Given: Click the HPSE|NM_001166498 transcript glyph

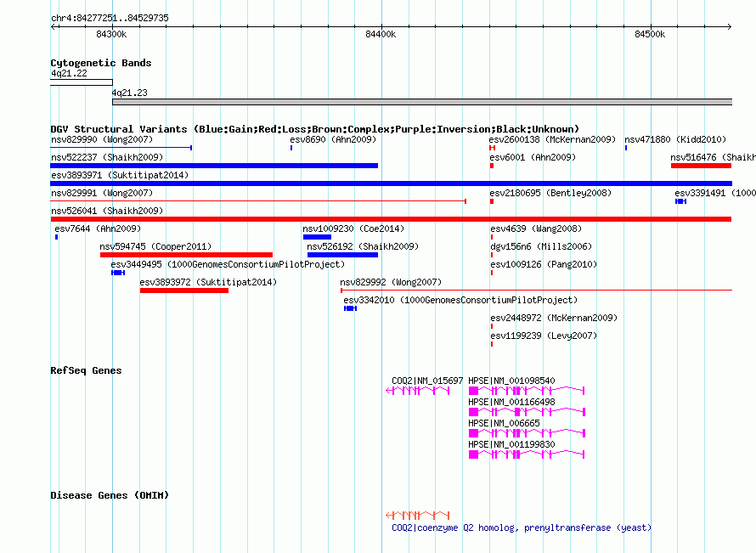Looking at the screenshot, I should 527,412.
